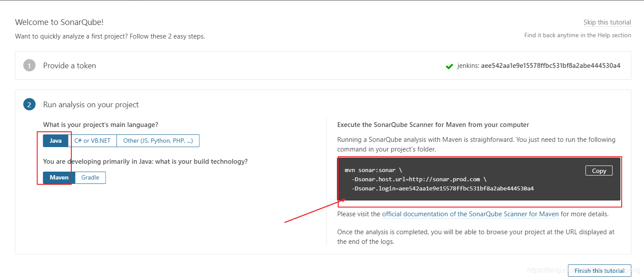The width and height of the screenshot is (644, 278).
Task: Click the Run analysis on your project heading
Action: [x=91, y=105]
